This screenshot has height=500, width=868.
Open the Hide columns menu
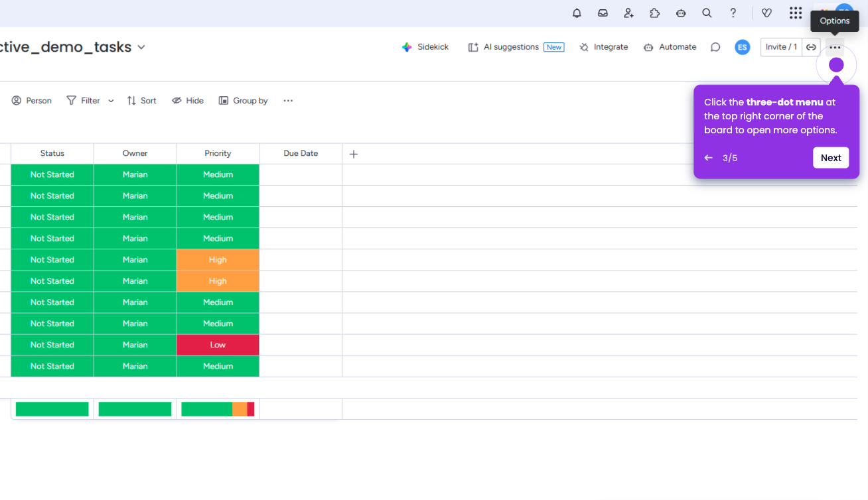[188, 101]
